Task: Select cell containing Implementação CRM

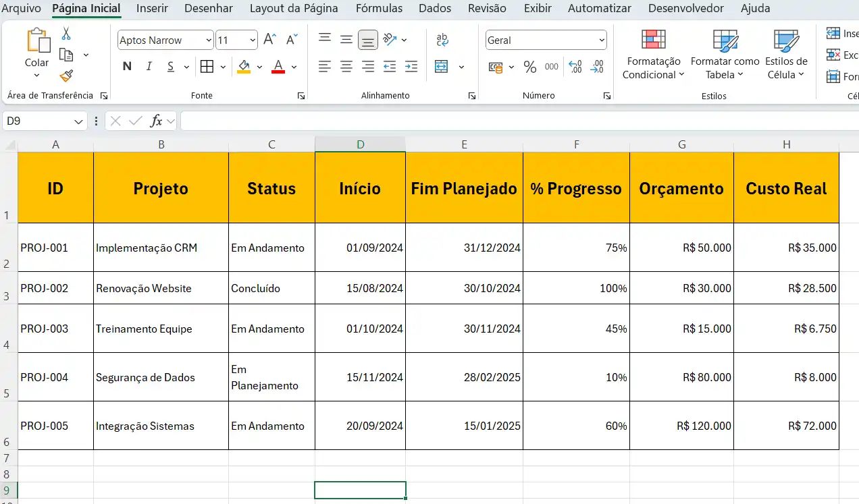Action: point(161,248)
